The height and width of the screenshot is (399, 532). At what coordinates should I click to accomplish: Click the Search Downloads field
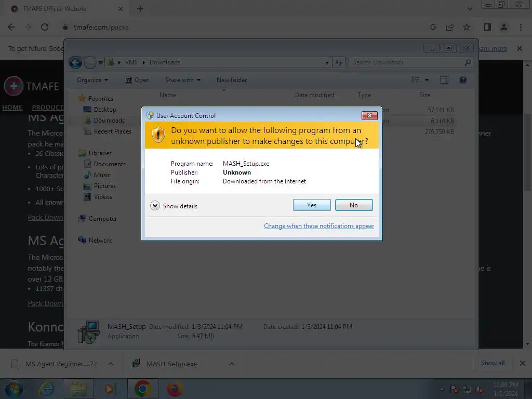(x=411, y=62)
